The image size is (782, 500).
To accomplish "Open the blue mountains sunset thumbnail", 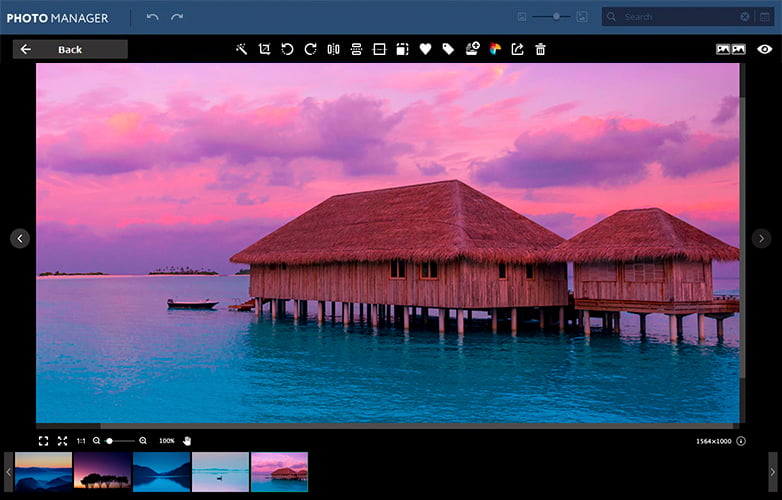I will tap(43, 472).
